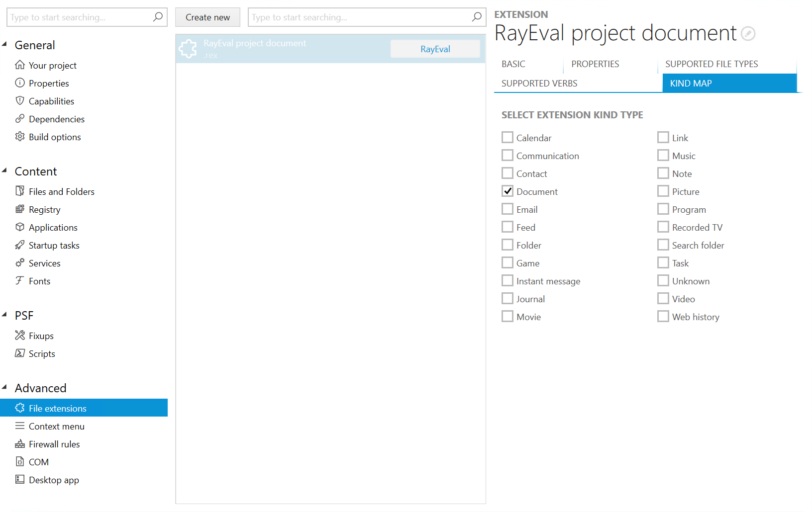Select the Fonts icon
Viewport: 812px width, 512px height.
[20, 281]
